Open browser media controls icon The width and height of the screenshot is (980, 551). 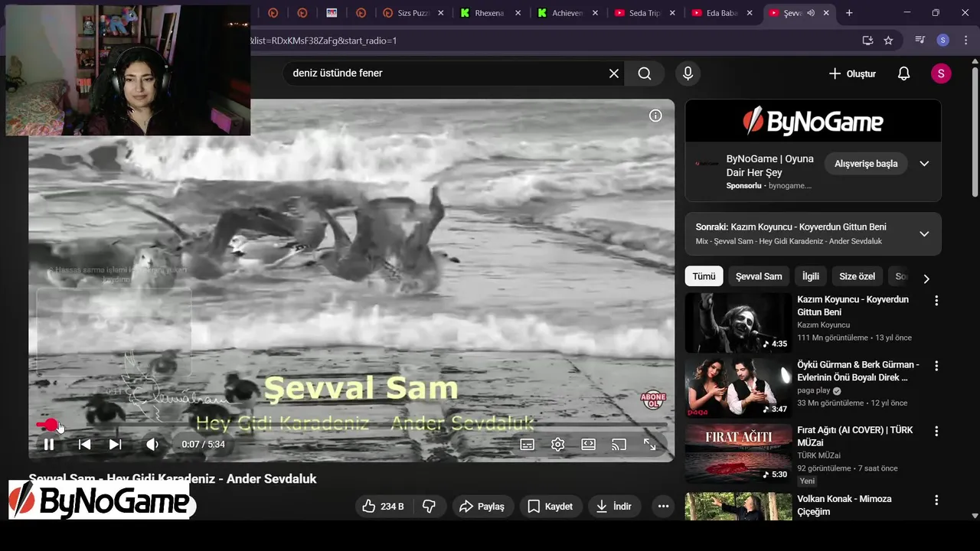pos(920,41)
